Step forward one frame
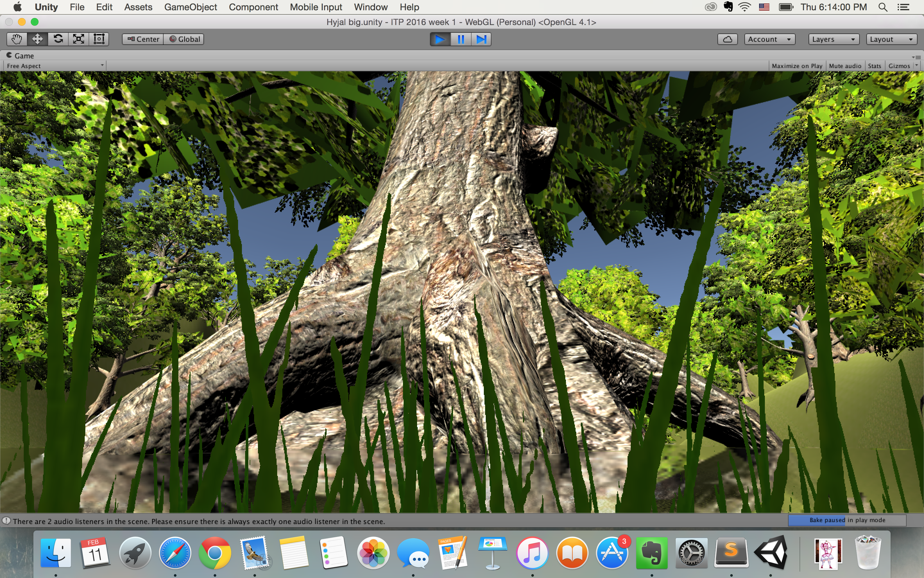 pyautogui.click(x=481, y=39)
